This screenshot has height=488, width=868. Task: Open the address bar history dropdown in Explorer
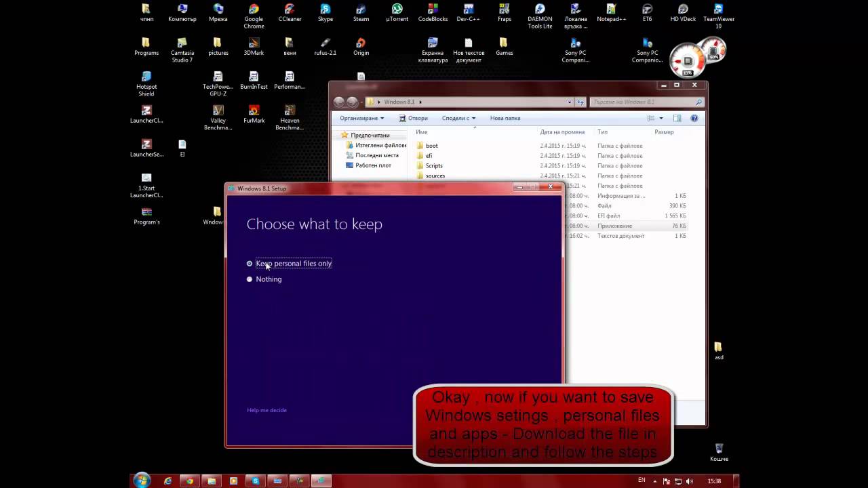coord(570,102)
